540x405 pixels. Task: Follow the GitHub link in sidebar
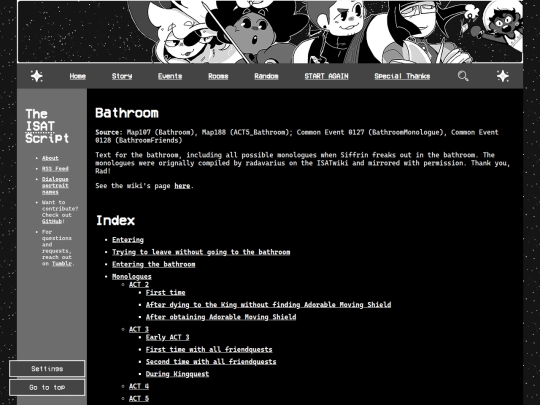[52, 221]
